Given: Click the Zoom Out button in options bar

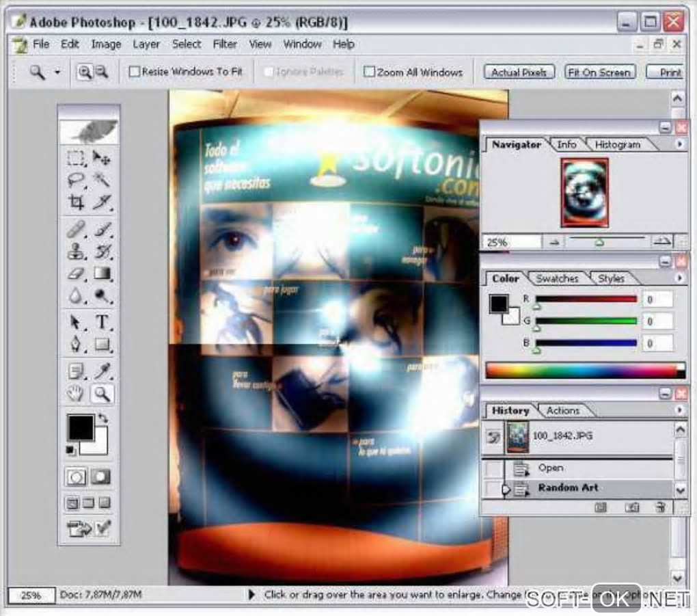Looking at the screenshot, I should [x=102, y=71].
